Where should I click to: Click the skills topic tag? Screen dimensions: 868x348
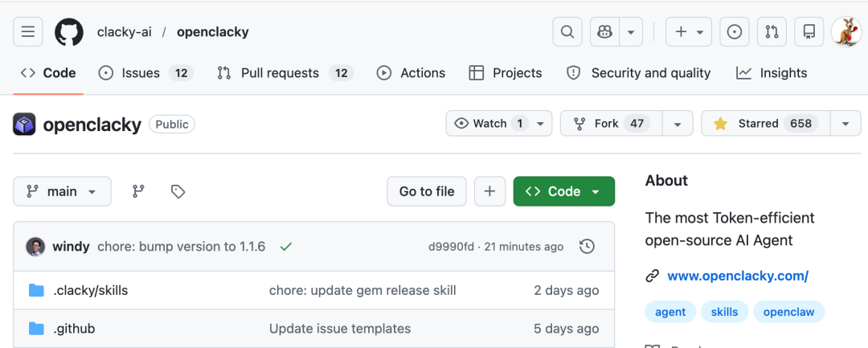[x=725, y=312]
